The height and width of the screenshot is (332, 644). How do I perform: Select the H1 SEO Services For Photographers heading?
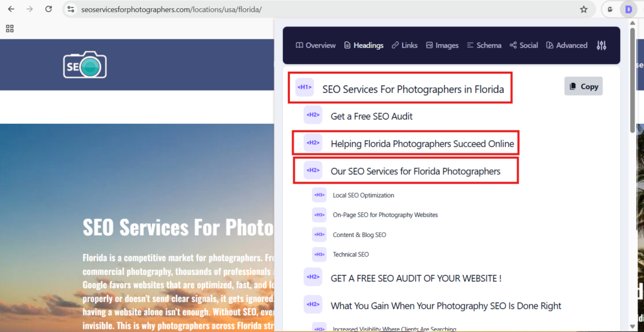(x=413, y=89)
